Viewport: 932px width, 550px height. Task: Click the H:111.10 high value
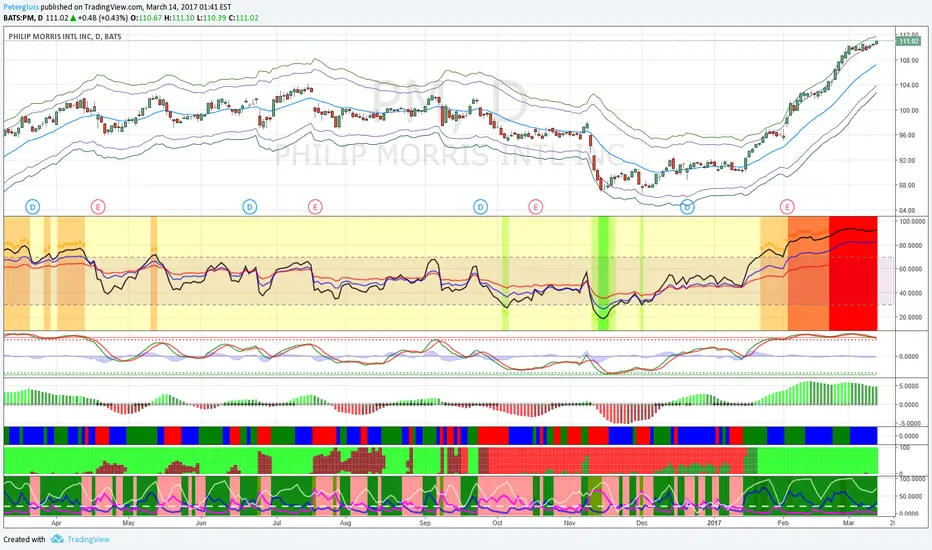click(179, 18)
